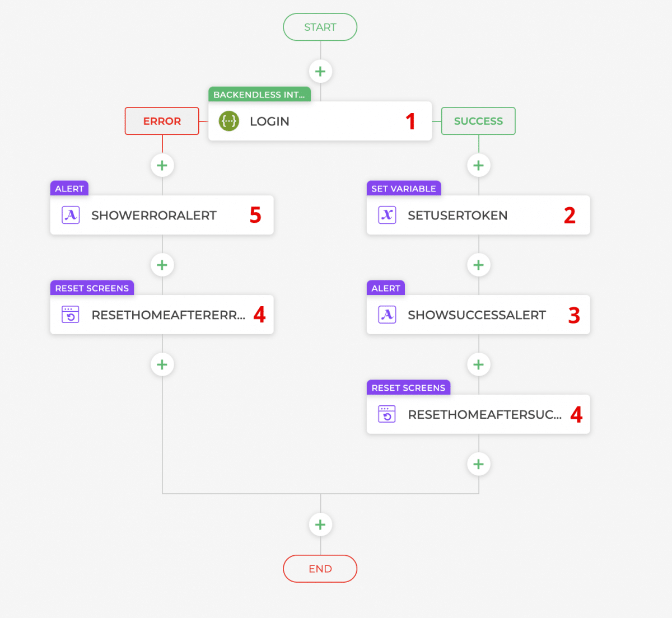Click the SHOWSUCCESSALERT alert icon
The image size is (672, 618).
pos(387,315)
